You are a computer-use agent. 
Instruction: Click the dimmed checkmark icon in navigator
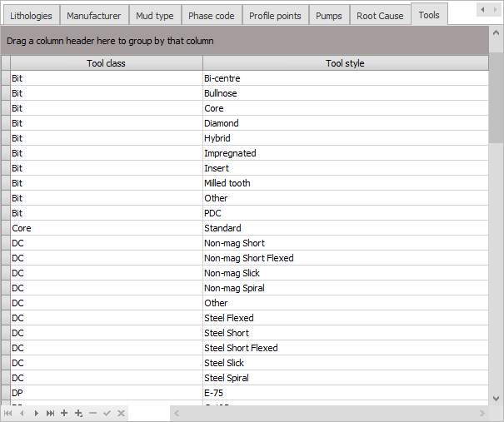[107, 413]
